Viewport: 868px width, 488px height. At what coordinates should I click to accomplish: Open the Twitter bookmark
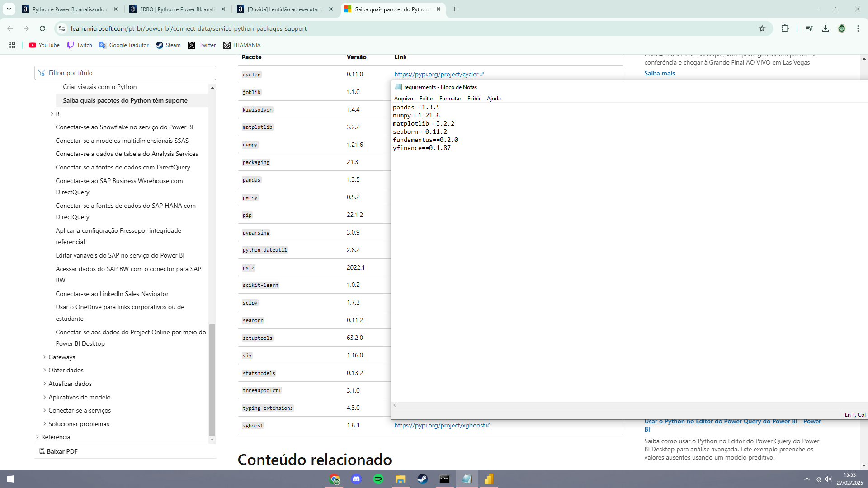(x=202, y=45)
